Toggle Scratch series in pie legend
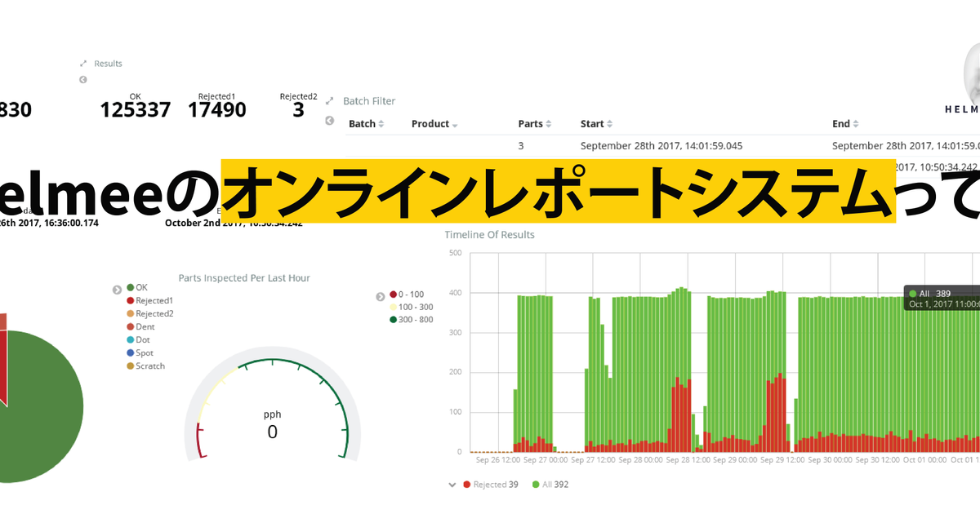980x514 pixels. point(145,366)
